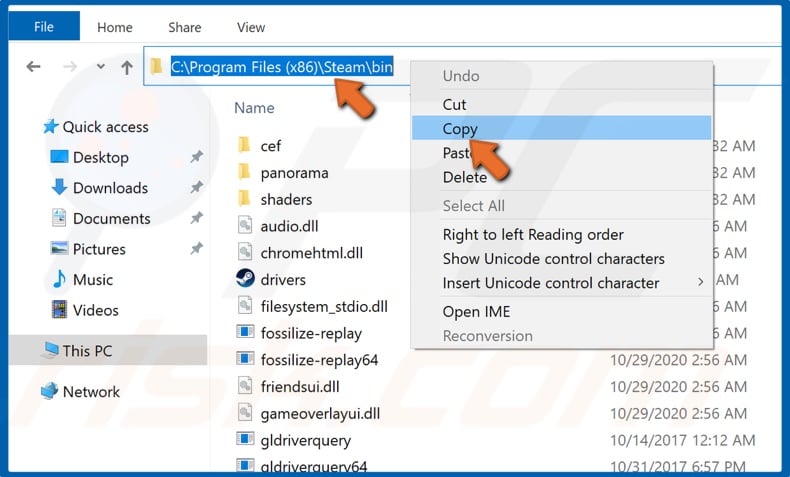This screenshot has width=790, height=477.
Task: Select the shaders folder
Action: pyautogui.click(x=286, y=199)
